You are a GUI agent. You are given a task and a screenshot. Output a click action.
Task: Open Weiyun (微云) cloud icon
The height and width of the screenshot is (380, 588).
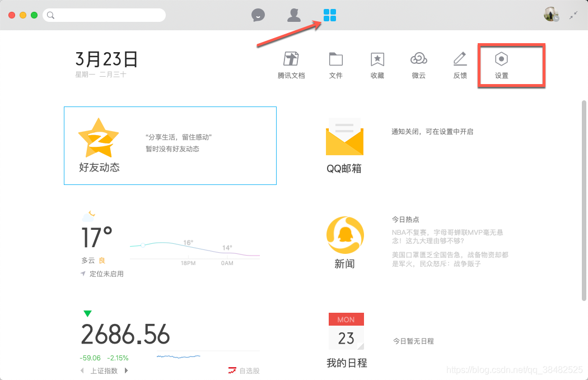[419, 66]
